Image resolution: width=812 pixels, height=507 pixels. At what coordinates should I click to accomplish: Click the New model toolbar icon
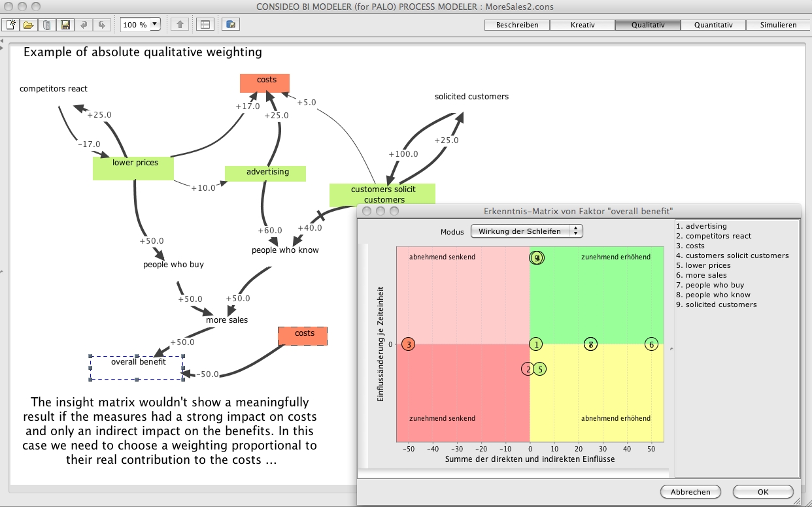click(x=11, y=25)
